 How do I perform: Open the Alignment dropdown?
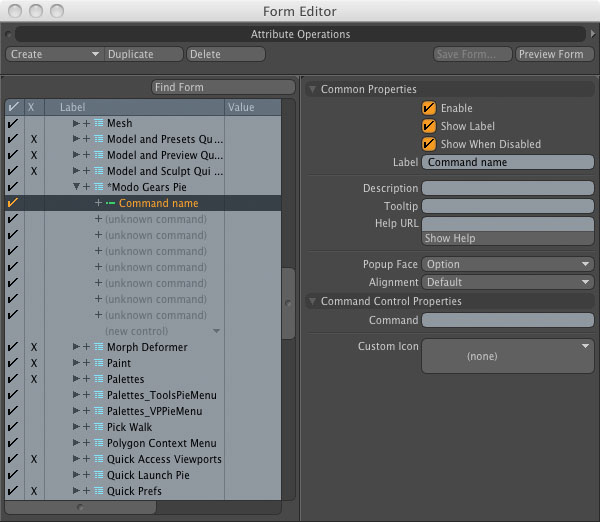[507, 282]
